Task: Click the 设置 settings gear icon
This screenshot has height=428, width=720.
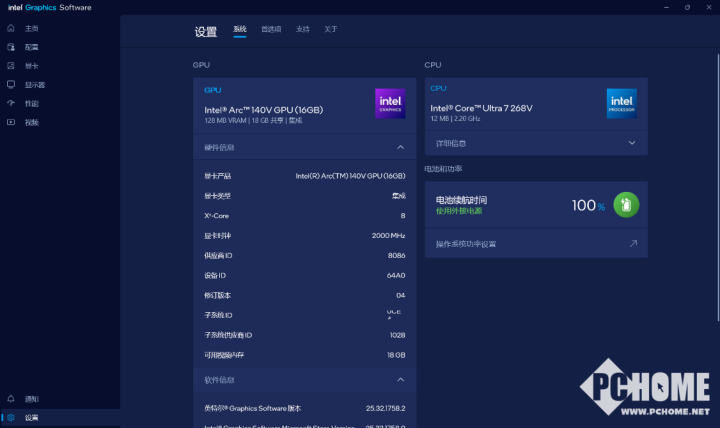Action: tap(11, 417)
